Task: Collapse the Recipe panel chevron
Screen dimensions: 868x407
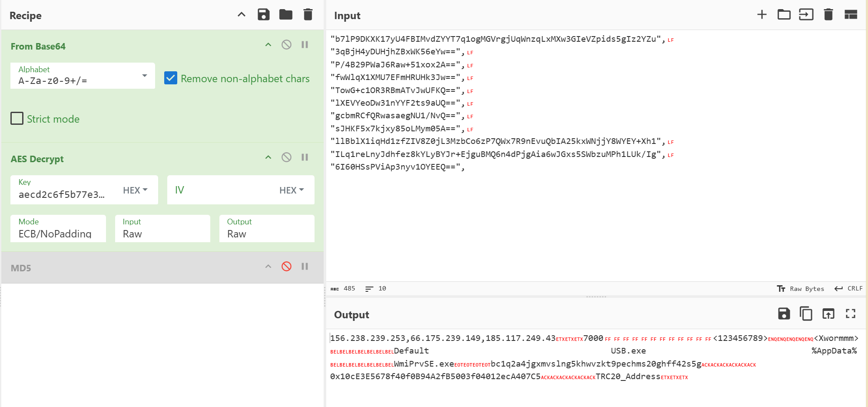Action: (242, 14)
